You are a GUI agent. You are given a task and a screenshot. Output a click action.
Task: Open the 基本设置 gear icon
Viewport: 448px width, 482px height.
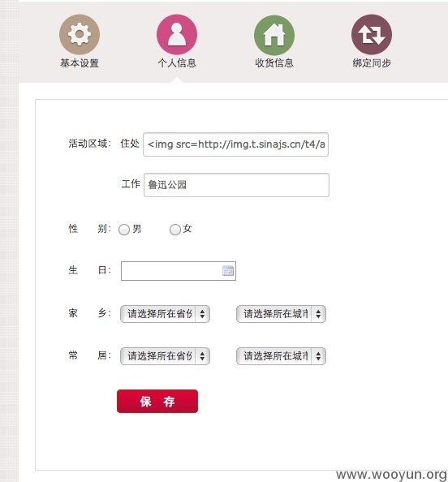(80, 34)
